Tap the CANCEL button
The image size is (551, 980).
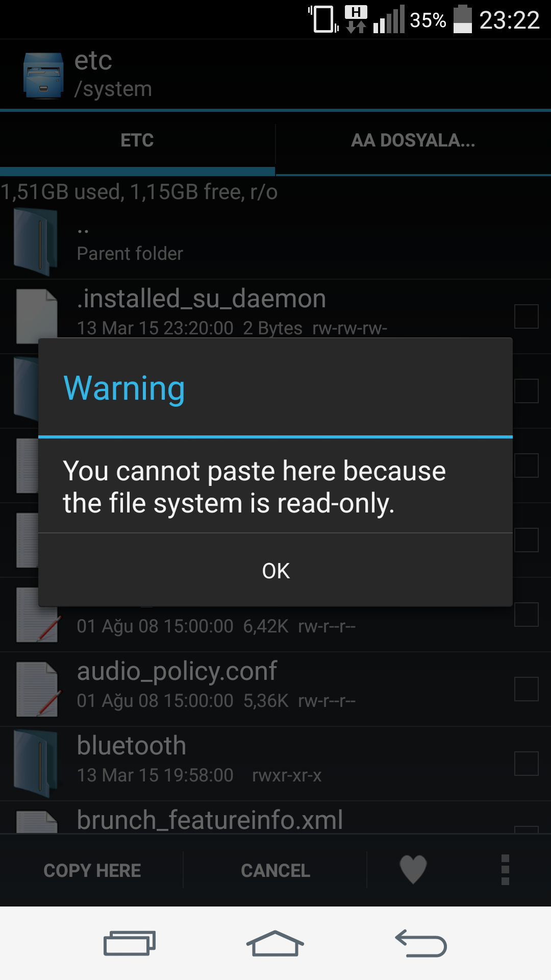(275, 870)
